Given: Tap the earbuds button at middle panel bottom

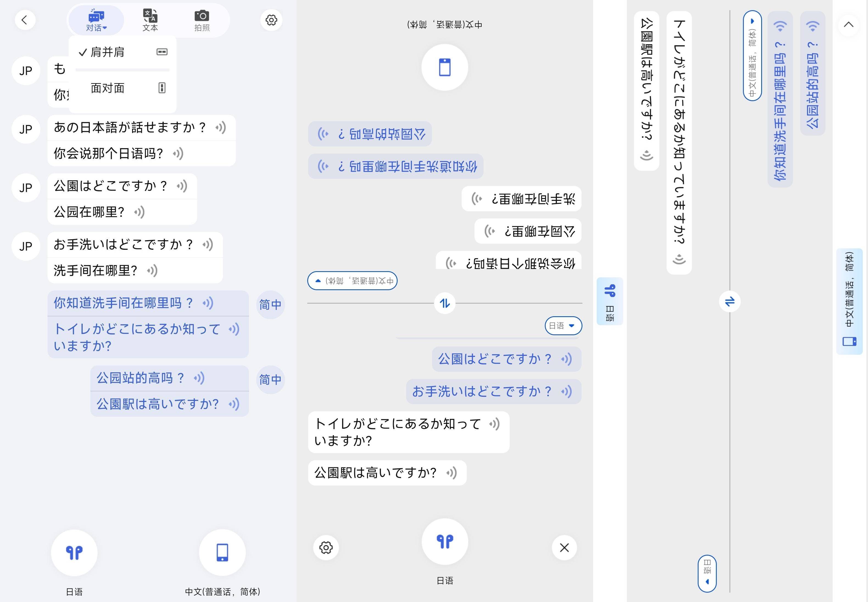Looking at the screenshot, I should tap(445, 542).
